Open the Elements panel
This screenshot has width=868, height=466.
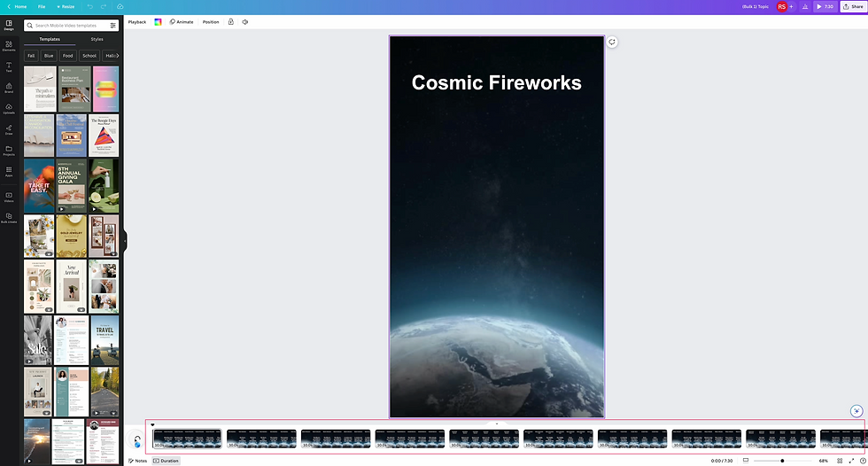point(9,46)
